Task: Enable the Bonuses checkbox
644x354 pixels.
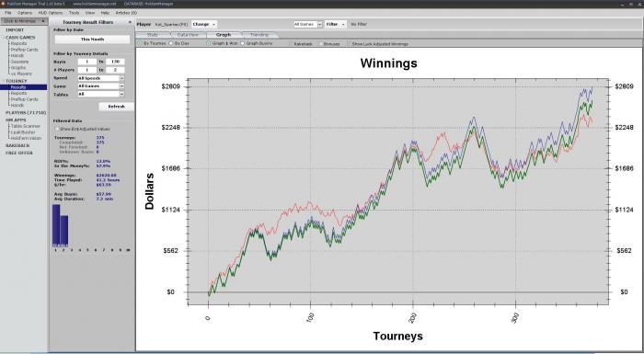Action: (x=321, y=43)
